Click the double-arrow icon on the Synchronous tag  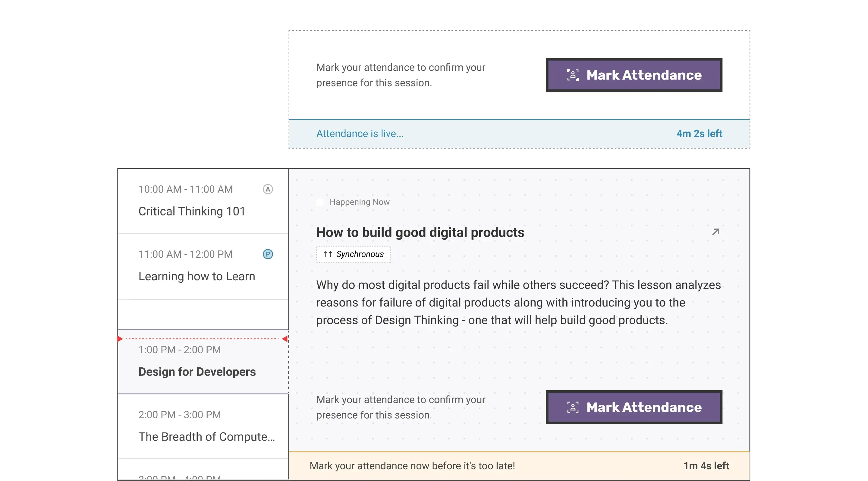coord(328,254)
